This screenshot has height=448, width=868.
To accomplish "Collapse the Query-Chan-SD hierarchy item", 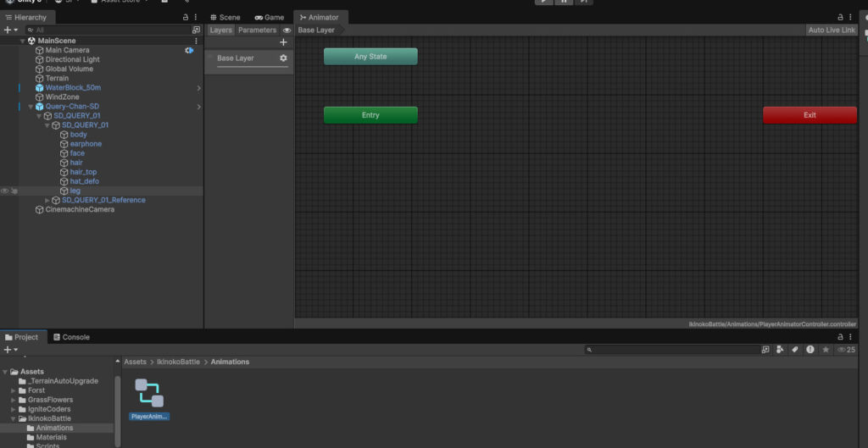I will [x=31, y=107].
